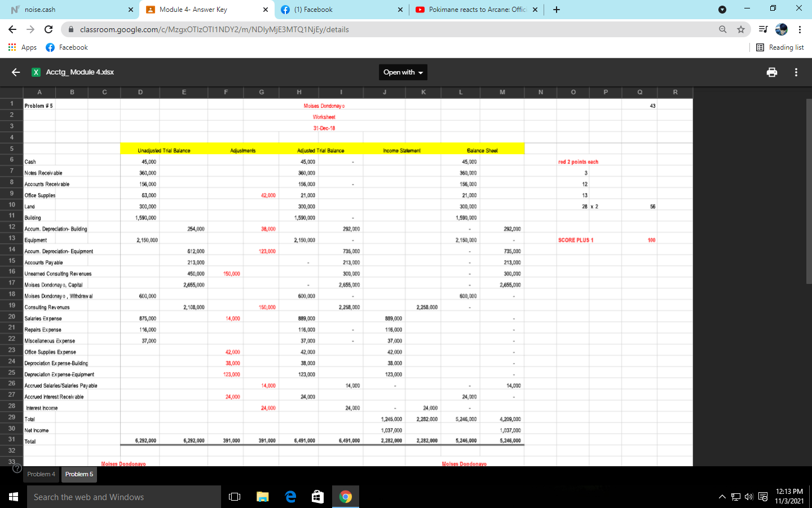Show hidden system tray icons

point(722,497)
